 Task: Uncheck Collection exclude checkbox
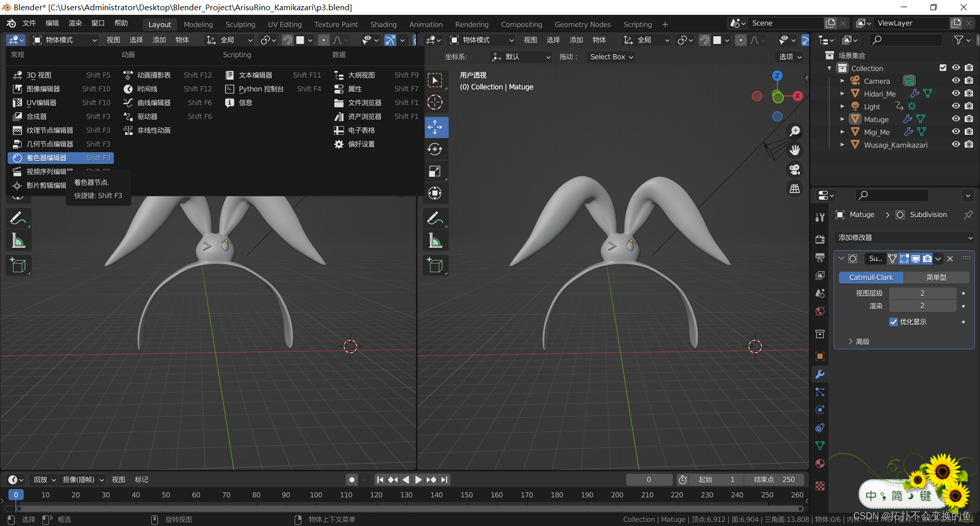[943, 68]
